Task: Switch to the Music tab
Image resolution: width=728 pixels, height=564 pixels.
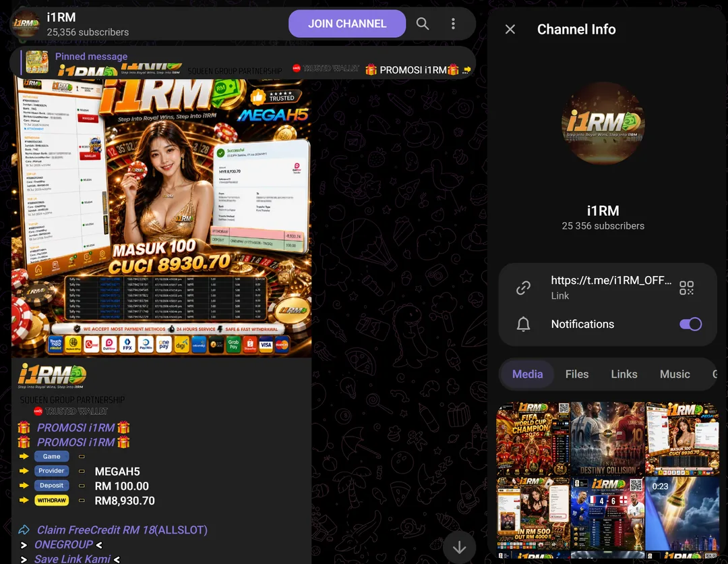Action: [x=675, y=374]
